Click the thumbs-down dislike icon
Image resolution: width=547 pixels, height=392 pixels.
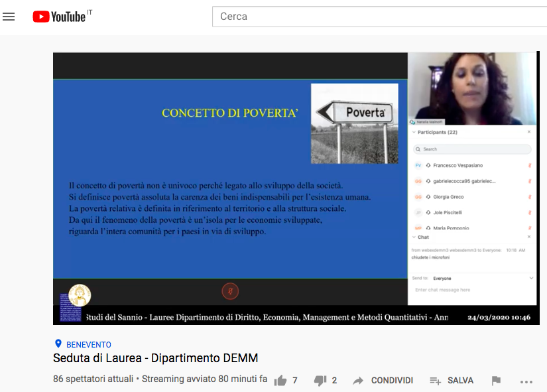coord(320,381)
